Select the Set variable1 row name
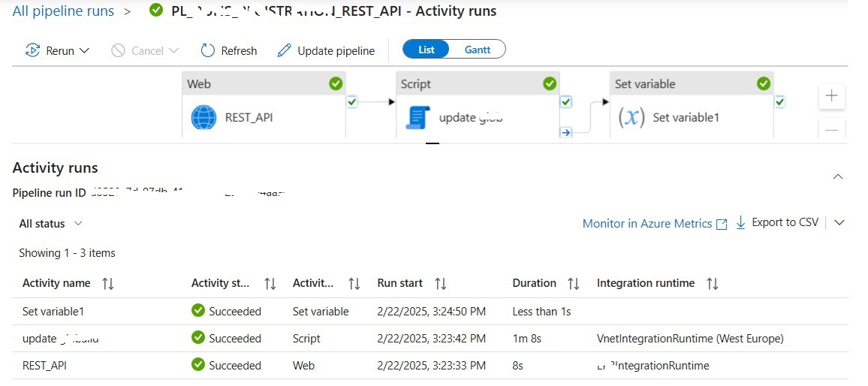Image resolution: width=868 pixels, height=386 pixels. tap(53, 311)
